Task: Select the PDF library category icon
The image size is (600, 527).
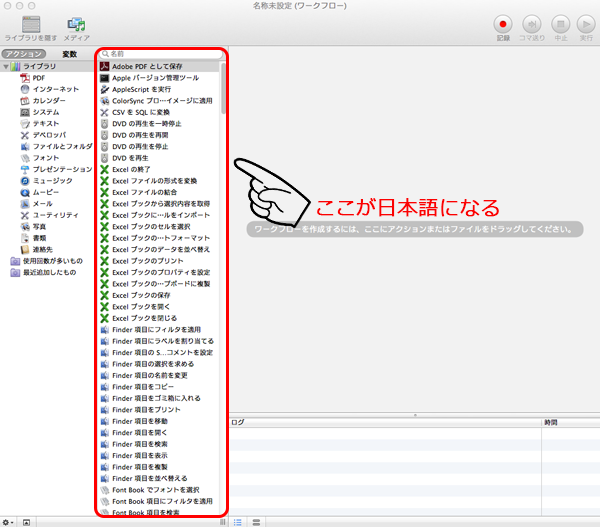Action: tap(25, 78)
